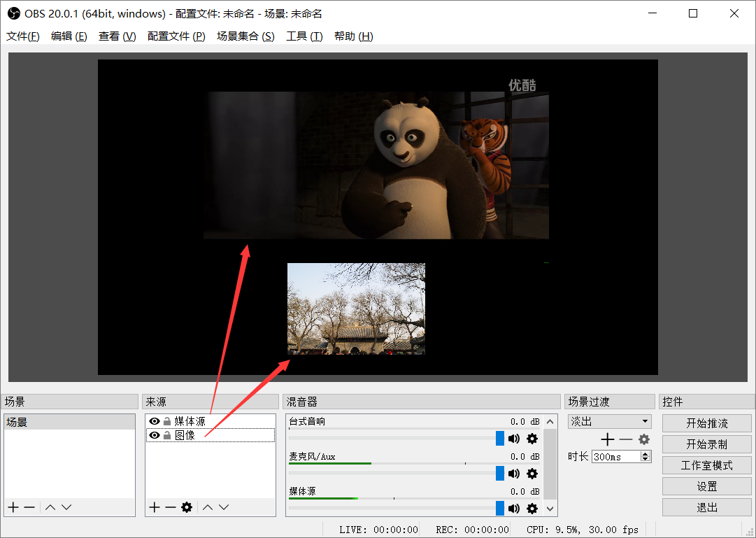Add scene transition plus icon
The image size is (756, 538).
tap(608, 439)
